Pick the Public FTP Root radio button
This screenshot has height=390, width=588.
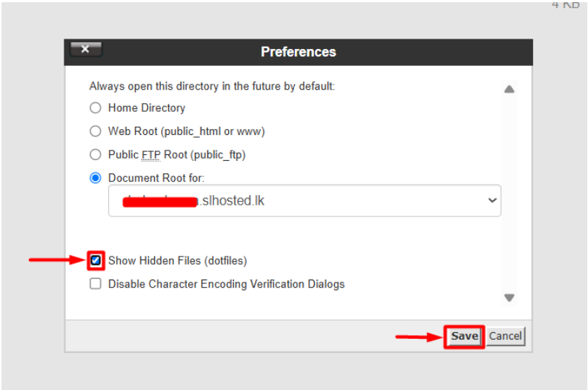(95, 155)
